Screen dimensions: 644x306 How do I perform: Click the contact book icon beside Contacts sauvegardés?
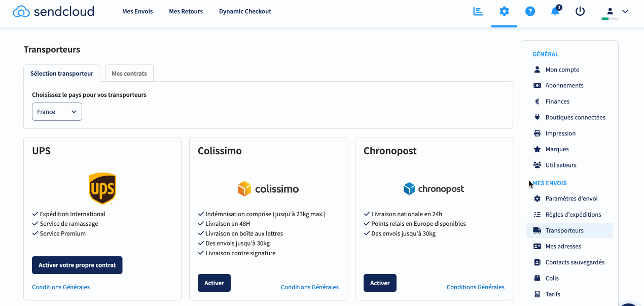pyautogui.click(x=538, y=262)
